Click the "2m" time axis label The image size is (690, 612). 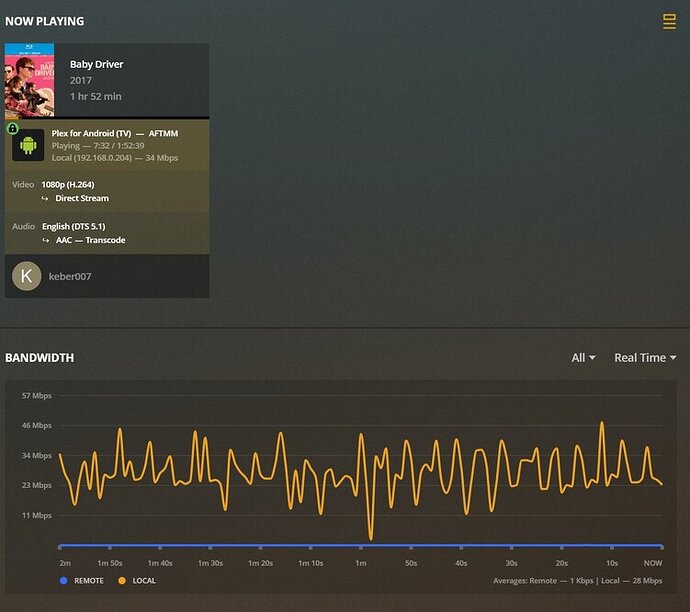pos(65,563)
